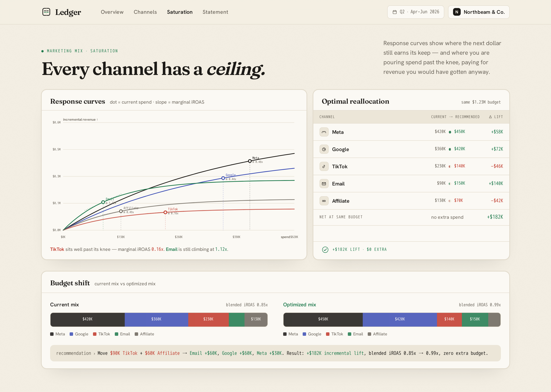This screenshot has height=392, width=551.
Task: Click the Affiliate infinity icon
Action: tap(324, 201)
